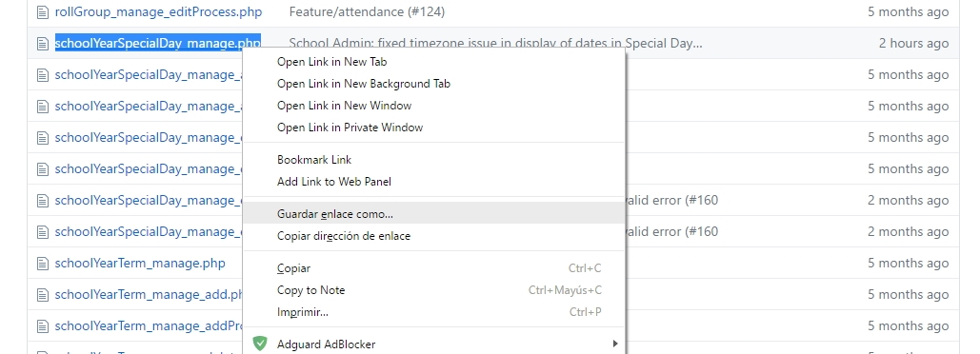The height and width of the screenshot is (354, 980).
Task: Open Feature/attendance (#124) commit message link
Action: pyautogui.click(x=367, y=11)
